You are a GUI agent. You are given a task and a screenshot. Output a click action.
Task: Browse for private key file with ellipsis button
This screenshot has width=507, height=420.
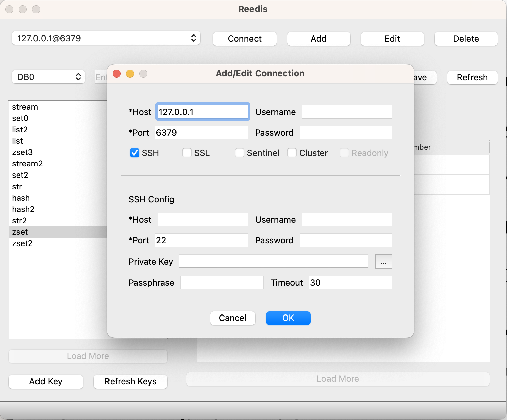[x=384, y=261]
